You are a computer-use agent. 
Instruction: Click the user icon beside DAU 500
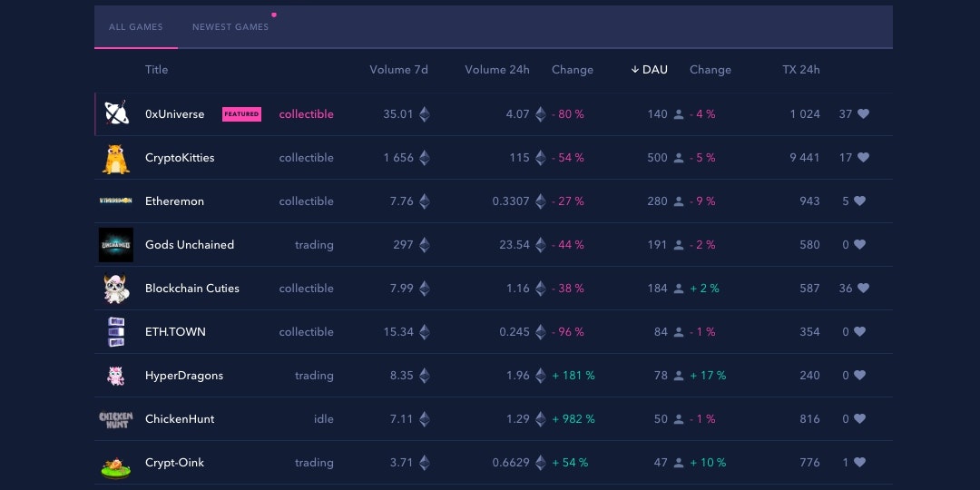tap(679, 158)
